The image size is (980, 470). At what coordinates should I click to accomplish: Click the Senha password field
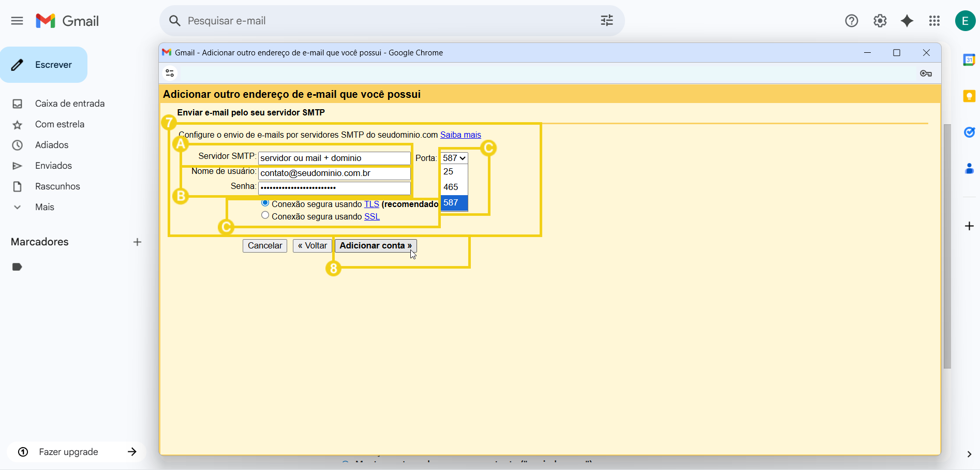334,188
